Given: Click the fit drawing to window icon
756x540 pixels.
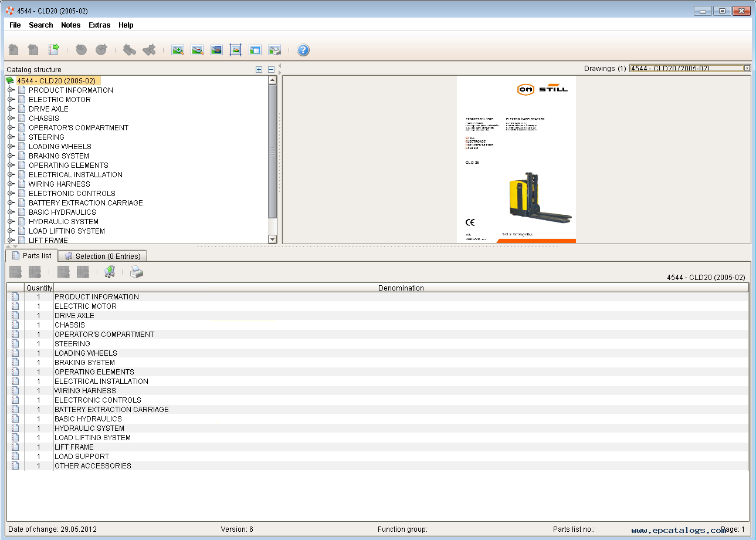Looking at the screenshot, I should pyautogui.click(x=236, y=50).
